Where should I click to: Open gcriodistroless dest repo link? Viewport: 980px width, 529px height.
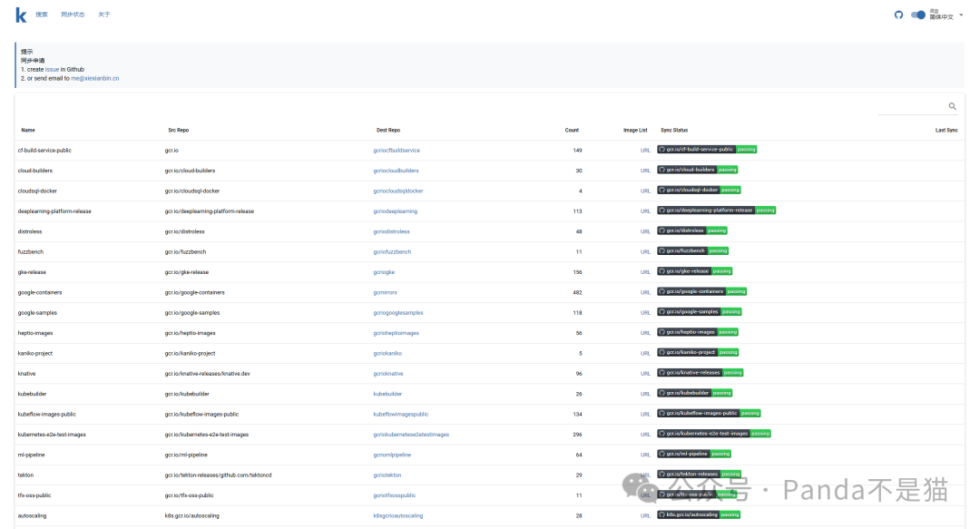click(x=391, y=231)
